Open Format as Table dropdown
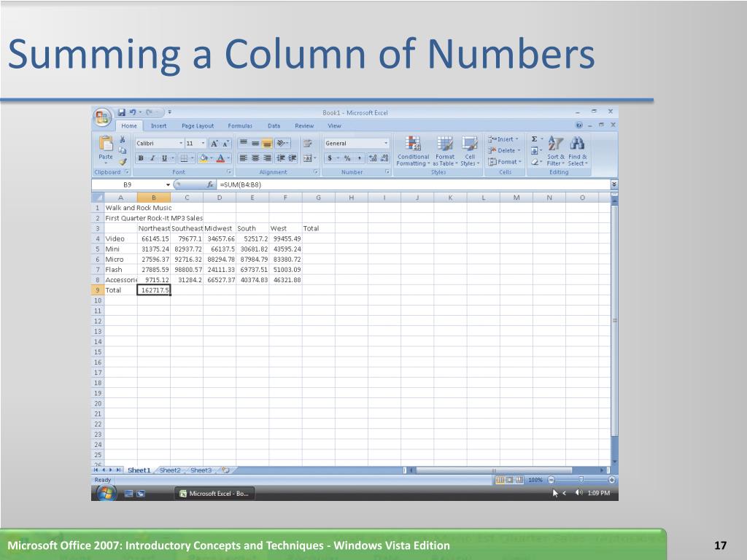This screenshot has height=560, width=747. (x=445, y=151)
